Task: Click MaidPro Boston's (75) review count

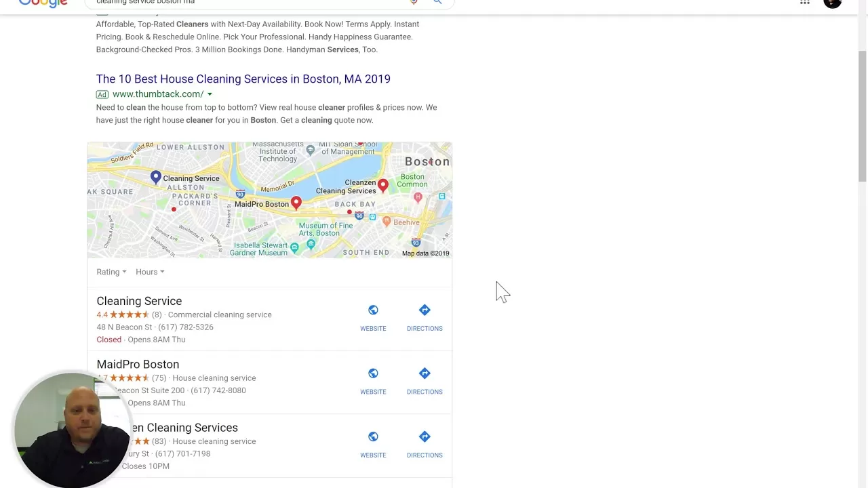Action: pyautogui.click(x=159, y=378)
